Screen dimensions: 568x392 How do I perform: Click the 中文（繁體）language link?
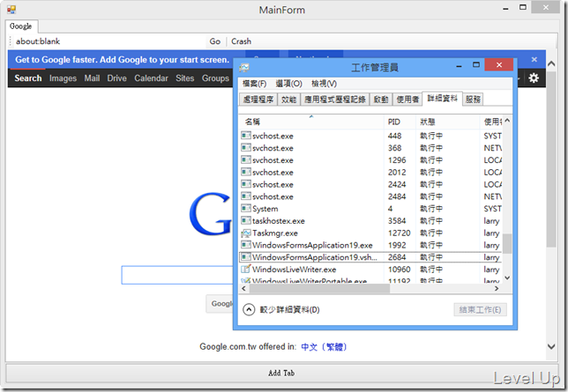click(324, 347)
